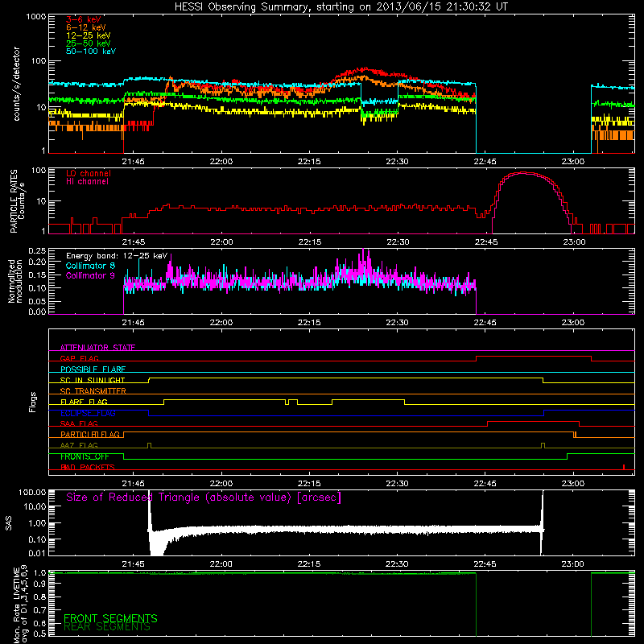Click the REAR SEGMENTS legend label
Image resolution: width=644 pixels, height=644 pixels.
coord(107,627)
